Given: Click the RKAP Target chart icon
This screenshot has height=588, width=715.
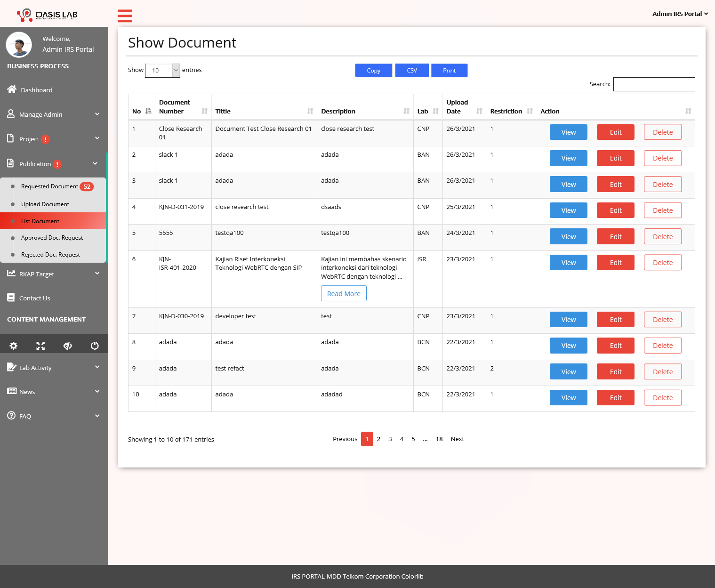Looking at the screenshot, I should pyautogui.click(x=11, y=273).
